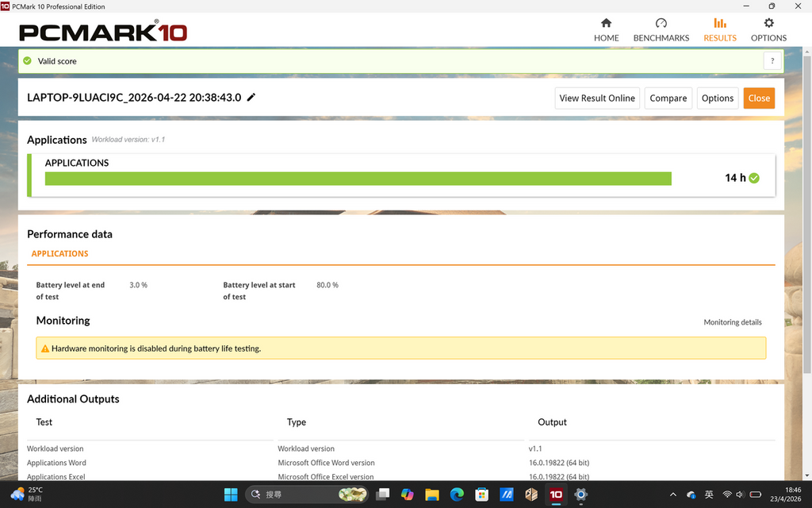The width and height of the screenshot is (812, 508).
Task: Go to Options in top navigation
Action: (x=768, y=29)
